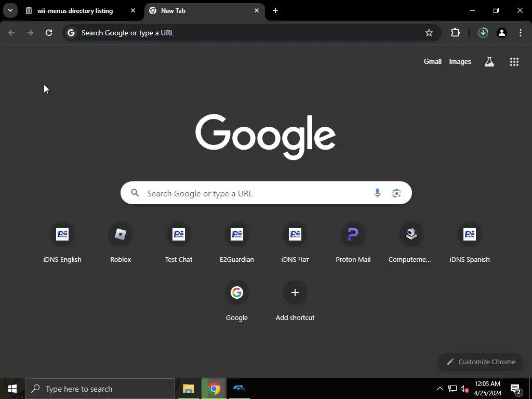Screen dimensions: 532x399
Task: Open Chrome's three-dot menu
Action: [521, 33]
